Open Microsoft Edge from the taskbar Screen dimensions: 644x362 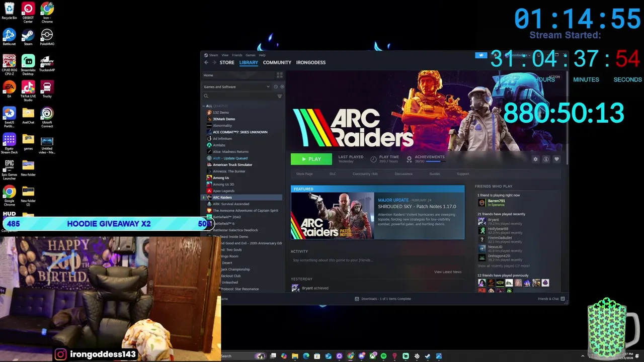(306, 356)
